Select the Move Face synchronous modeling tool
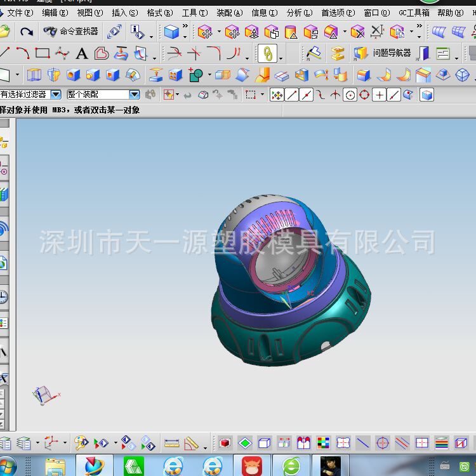Screen dimensions: 476x476 205,32
